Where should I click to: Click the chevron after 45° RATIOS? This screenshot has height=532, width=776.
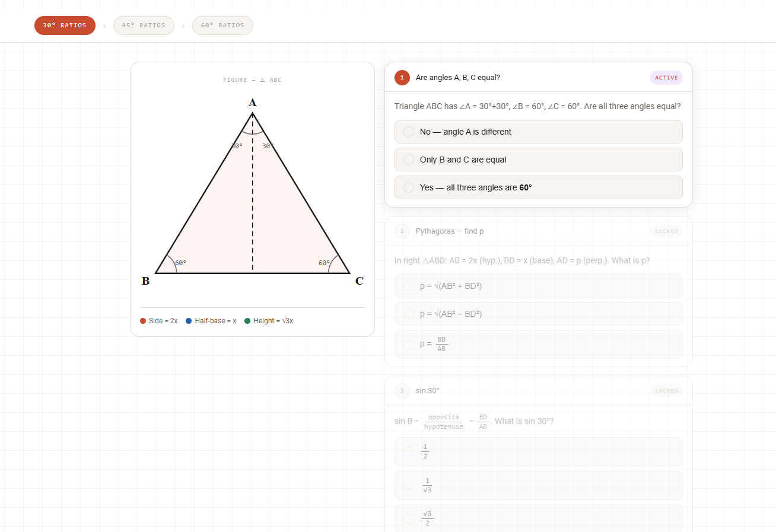click(x=183, y=26)
